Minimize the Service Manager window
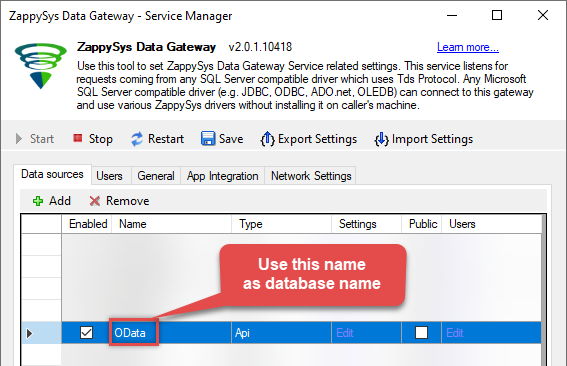 click(x=452, y=16)
